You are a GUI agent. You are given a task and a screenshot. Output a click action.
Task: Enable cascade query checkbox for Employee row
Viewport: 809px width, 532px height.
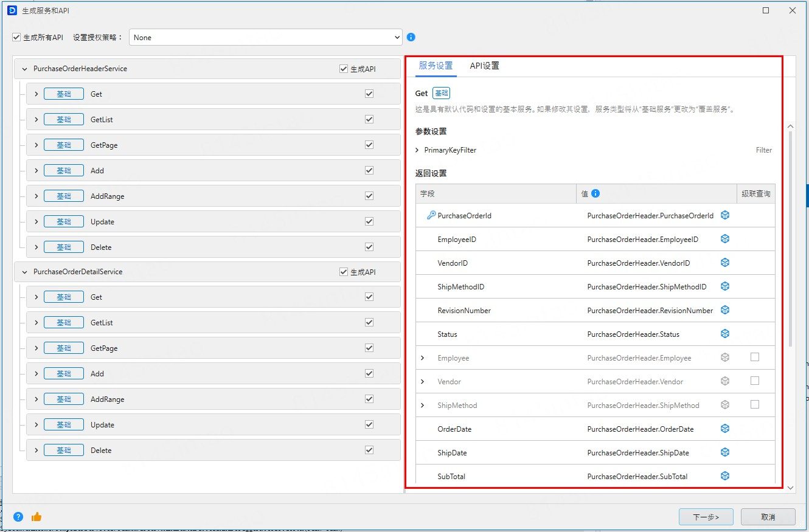click(x=755, y=357)
